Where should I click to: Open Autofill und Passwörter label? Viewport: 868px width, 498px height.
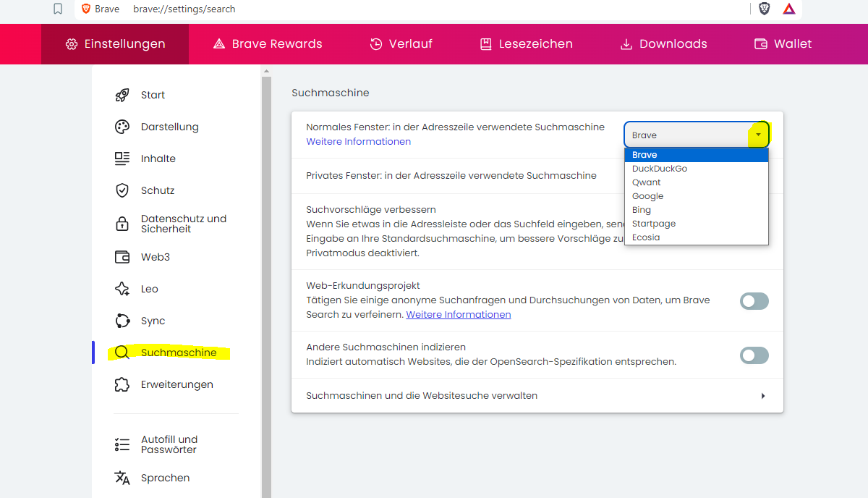tap(169, 444)
